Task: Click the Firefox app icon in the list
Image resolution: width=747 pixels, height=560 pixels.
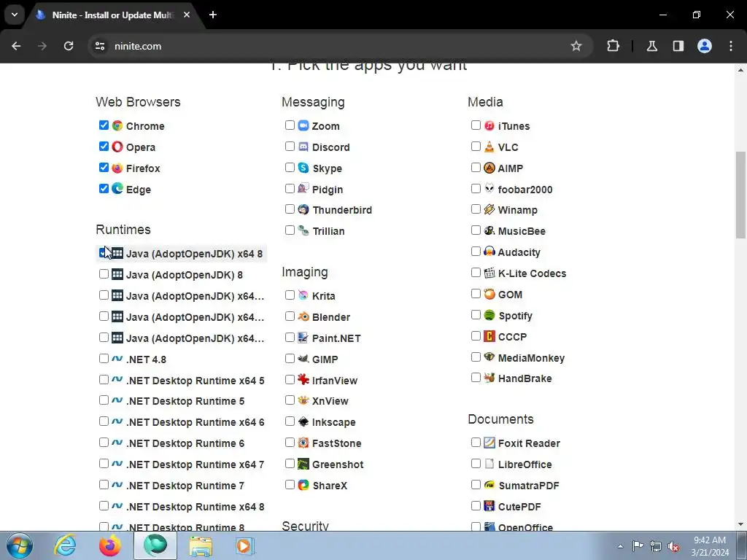Action: [117, 168]
